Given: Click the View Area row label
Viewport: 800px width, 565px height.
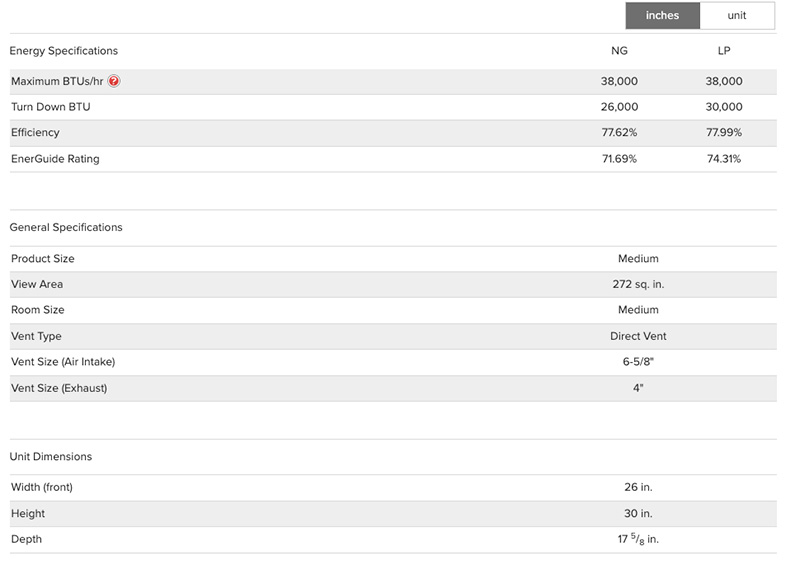Looking at the screenshot, I should click(x=37, y=284).
